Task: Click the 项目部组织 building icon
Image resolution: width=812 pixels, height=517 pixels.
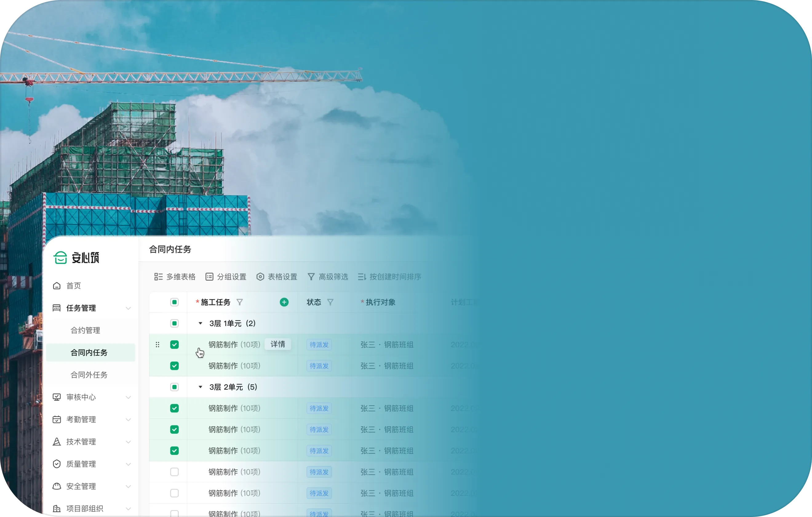Action: 57,508
